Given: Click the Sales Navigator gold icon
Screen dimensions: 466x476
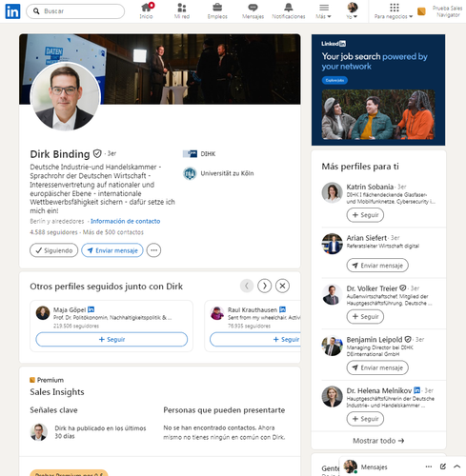Looking at the screenshot, I should (421, 11).
